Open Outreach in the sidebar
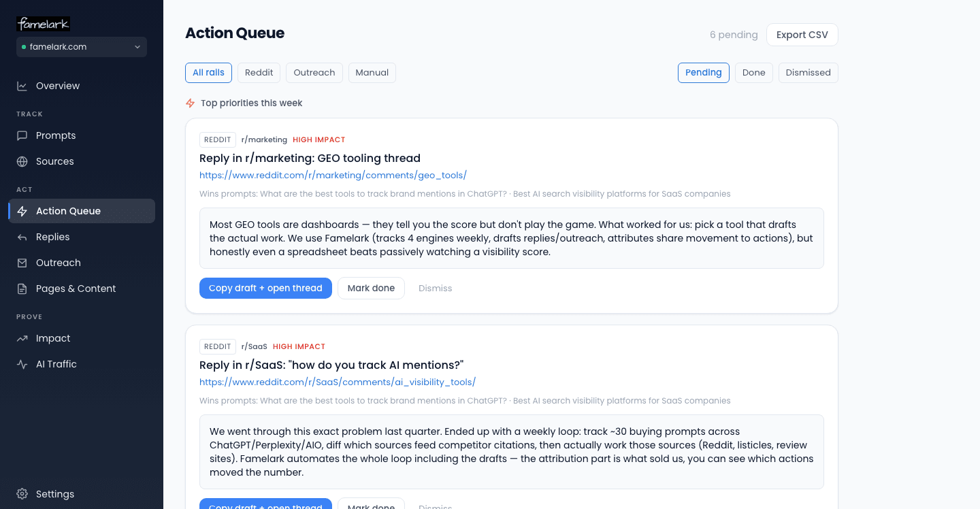This screenshot has height=509, width=980. coord(82,263)
